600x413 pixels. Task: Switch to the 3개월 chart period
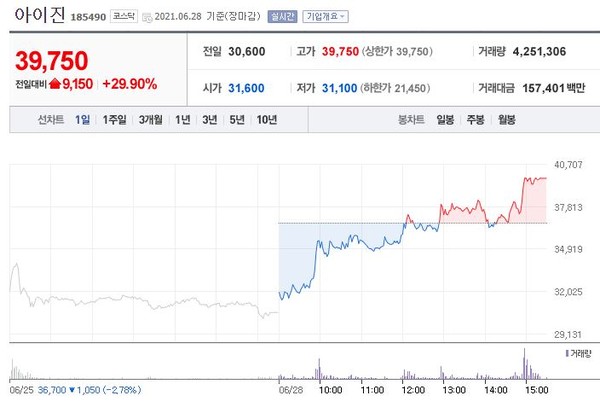tap(151, 120)
